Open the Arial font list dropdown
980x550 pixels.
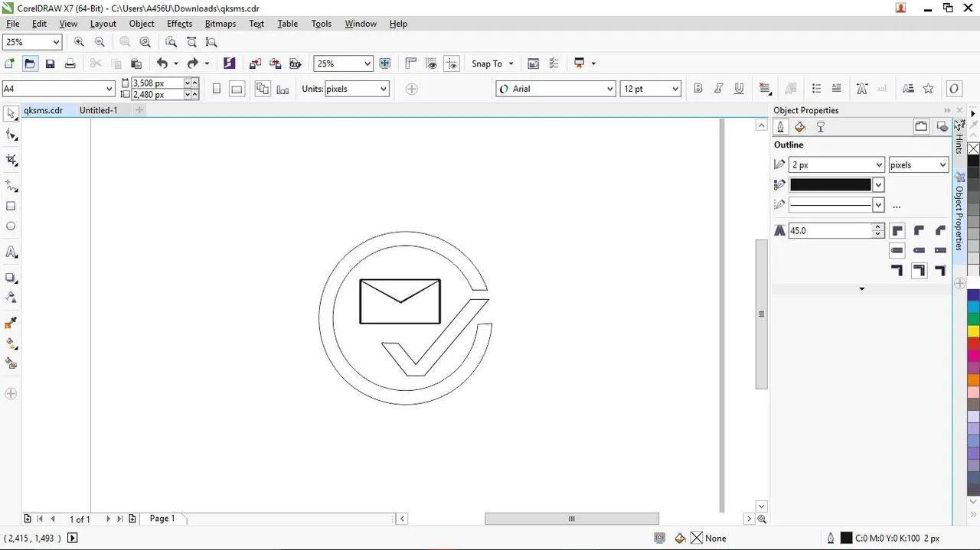(x=610, y=89)
